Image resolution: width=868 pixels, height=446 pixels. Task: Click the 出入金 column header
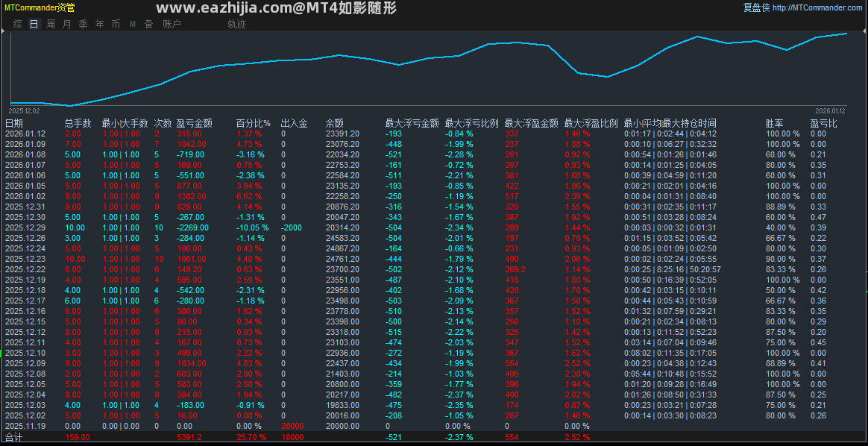coord(295,123)
